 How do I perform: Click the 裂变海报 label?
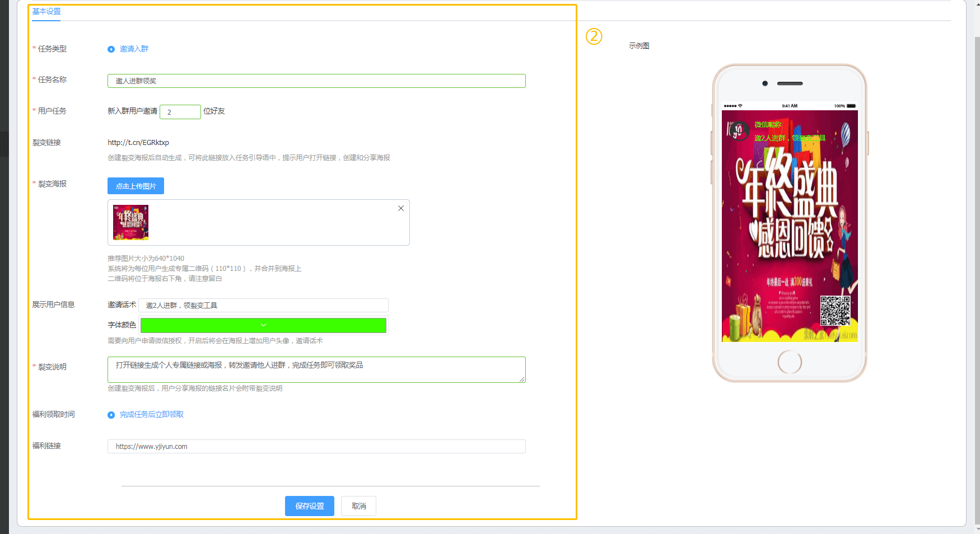[52, 184]
